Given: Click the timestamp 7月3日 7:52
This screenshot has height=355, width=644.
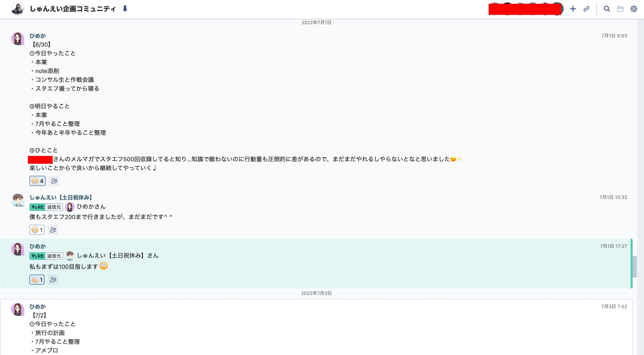Looking at the screenshot, I should pos(614,306).
